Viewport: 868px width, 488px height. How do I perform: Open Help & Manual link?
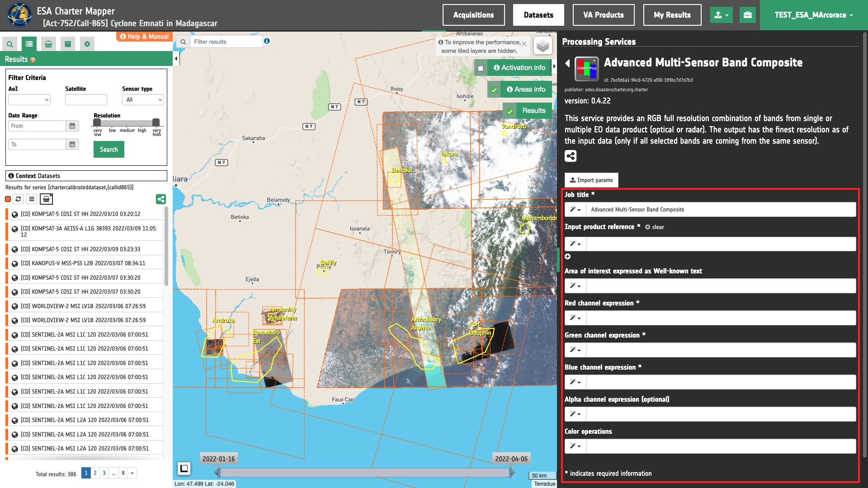(x=144, y=37)
